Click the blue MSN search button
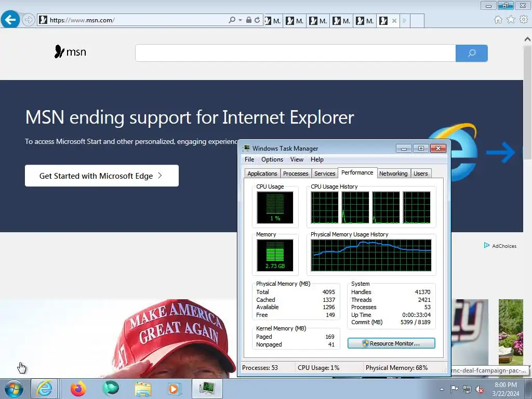The height and width of the screenshot is (399, 532). [x=472, y=53]
